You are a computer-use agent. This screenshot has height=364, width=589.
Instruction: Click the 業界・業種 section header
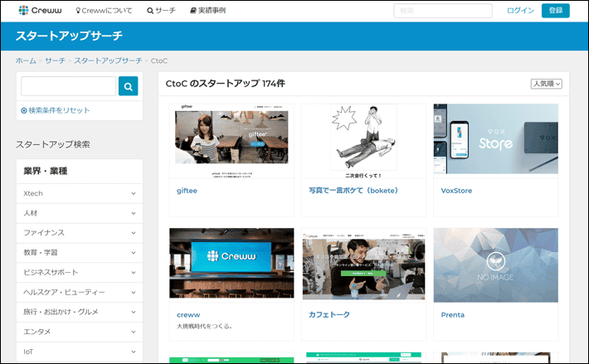pyautogui.click(x=46, y=171)
